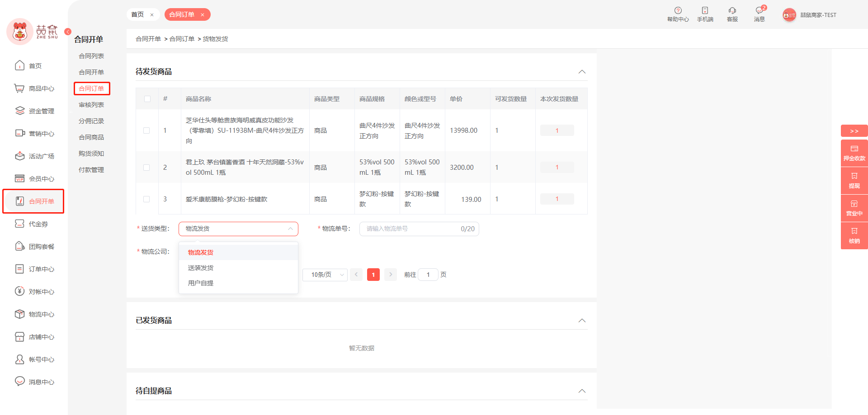
Task: Open 团购套餐 icon in sidebar
Action: [19, 246]
